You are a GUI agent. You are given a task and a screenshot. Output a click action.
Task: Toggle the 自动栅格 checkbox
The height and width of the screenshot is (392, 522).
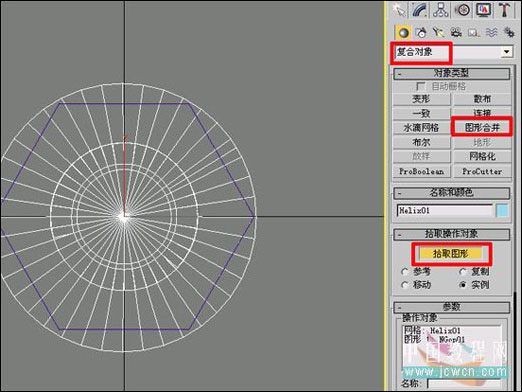(420, 86)
